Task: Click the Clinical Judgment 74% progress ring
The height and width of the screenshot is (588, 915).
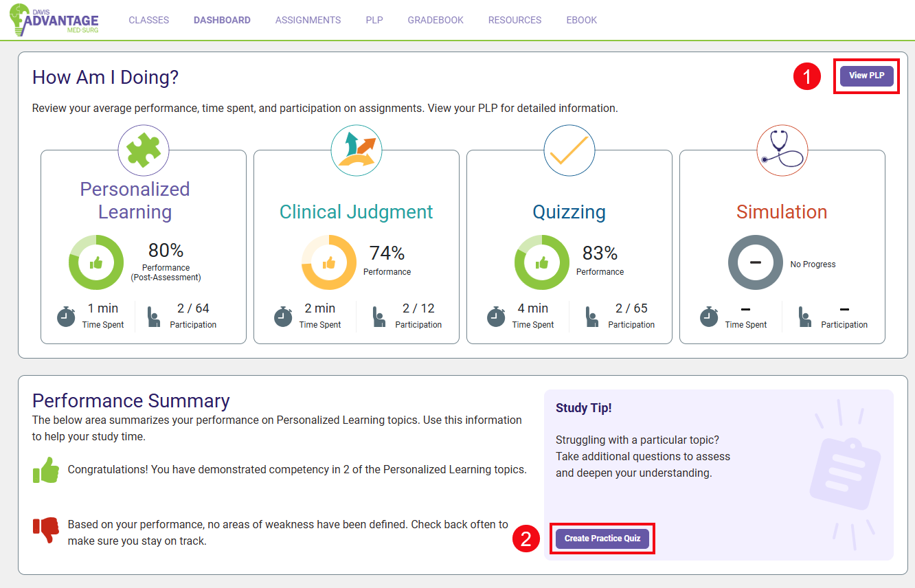Action: (x=329, y=262)
